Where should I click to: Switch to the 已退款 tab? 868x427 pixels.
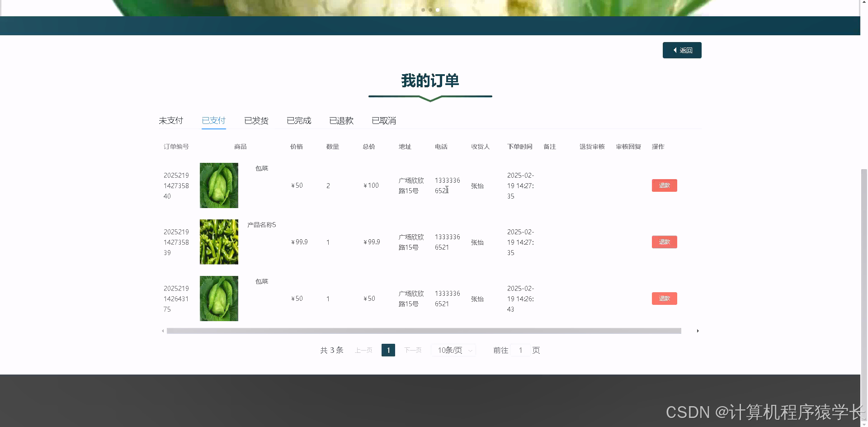pos(341,120)
